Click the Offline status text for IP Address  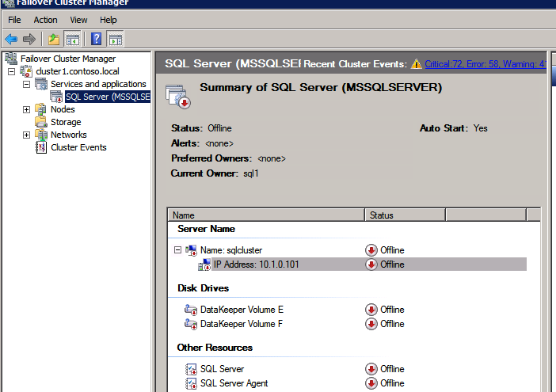pos(392,265)
